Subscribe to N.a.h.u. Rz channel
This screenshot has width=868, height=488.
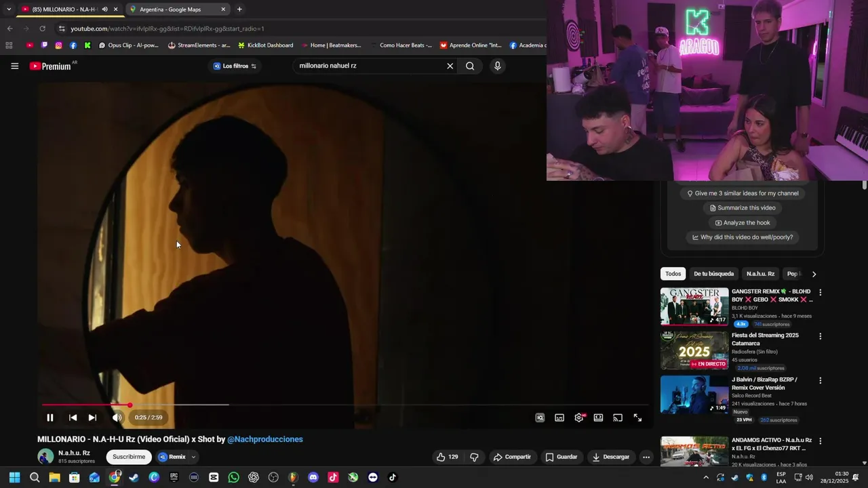pos(129,457)
